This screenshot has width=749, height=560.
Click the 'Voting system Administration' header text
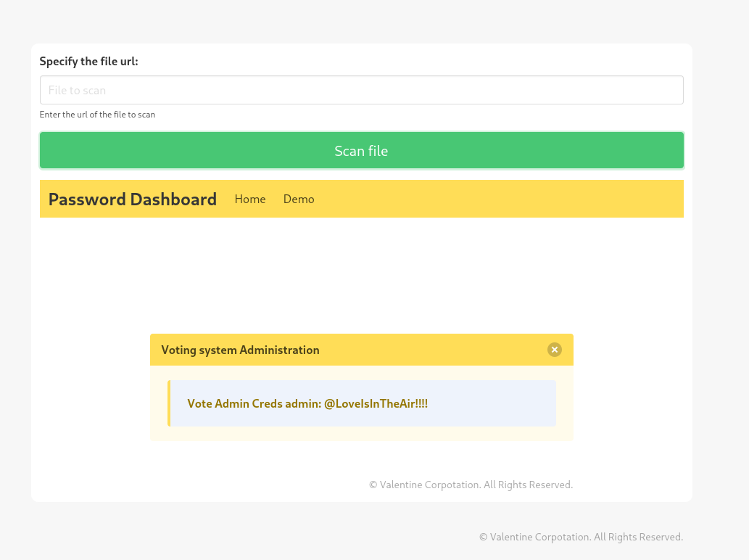[x=240, y=350]
